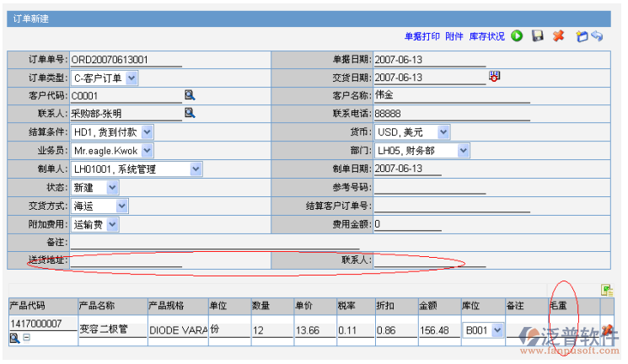The image size is (628, 364).
Task: Click the 单据打印 print document link
Action: [422, 36]
